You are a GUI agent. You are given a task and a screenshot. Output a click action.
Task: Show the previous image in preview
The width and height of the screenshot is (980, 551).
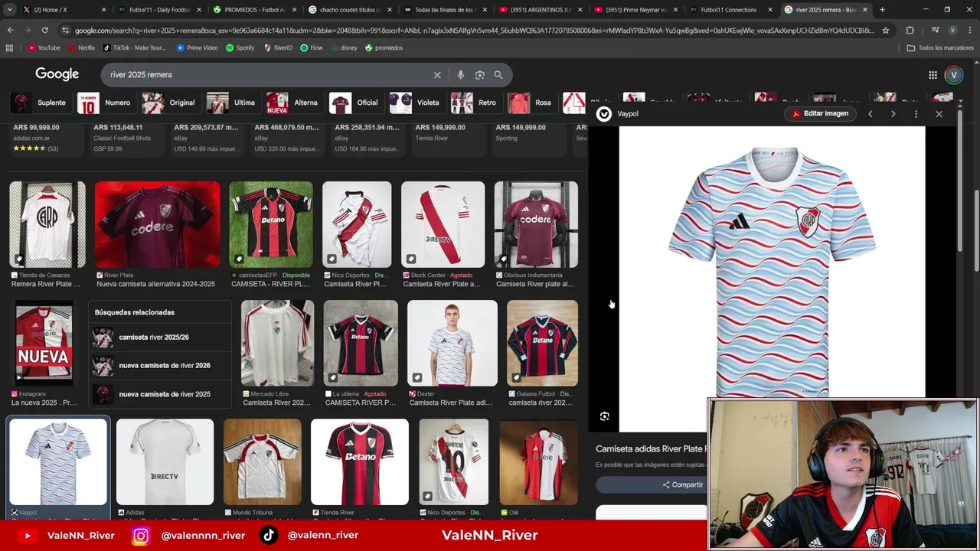pos(870,114)
